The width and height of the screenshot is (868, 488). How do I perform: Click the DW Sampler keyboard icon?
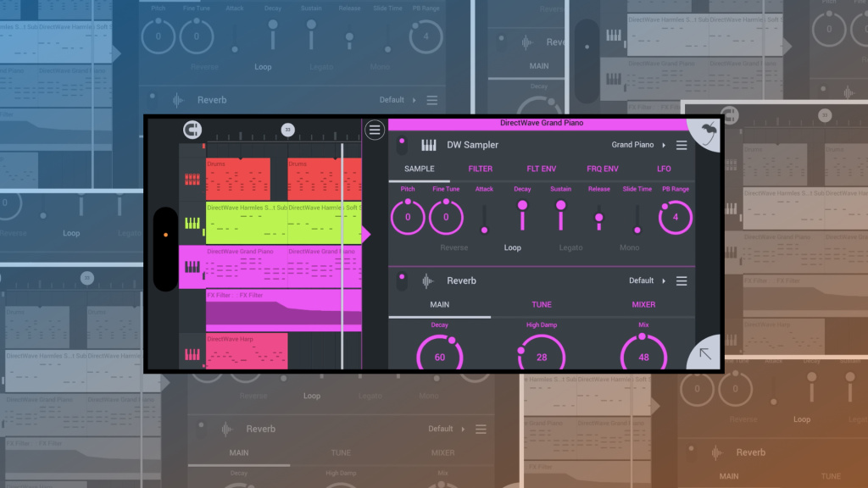428,145
